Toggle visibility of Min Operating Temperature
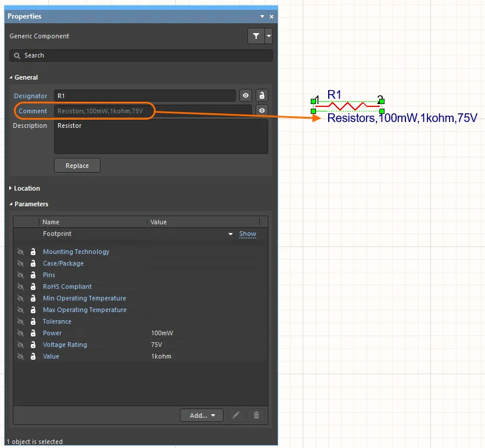Viewport: 485px width, 448px height. (20, 298)
